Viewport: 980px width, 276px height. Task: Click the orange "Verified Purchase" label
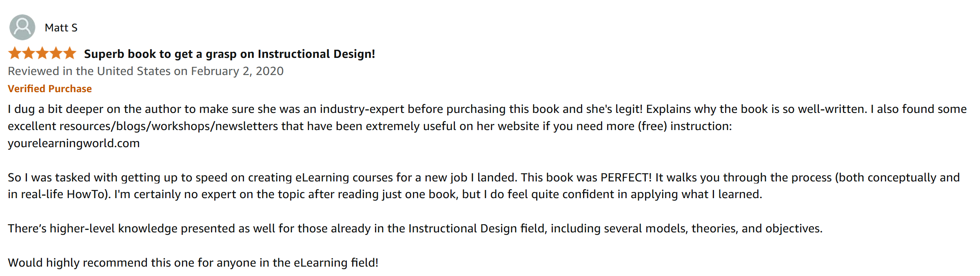click(50, 89)
